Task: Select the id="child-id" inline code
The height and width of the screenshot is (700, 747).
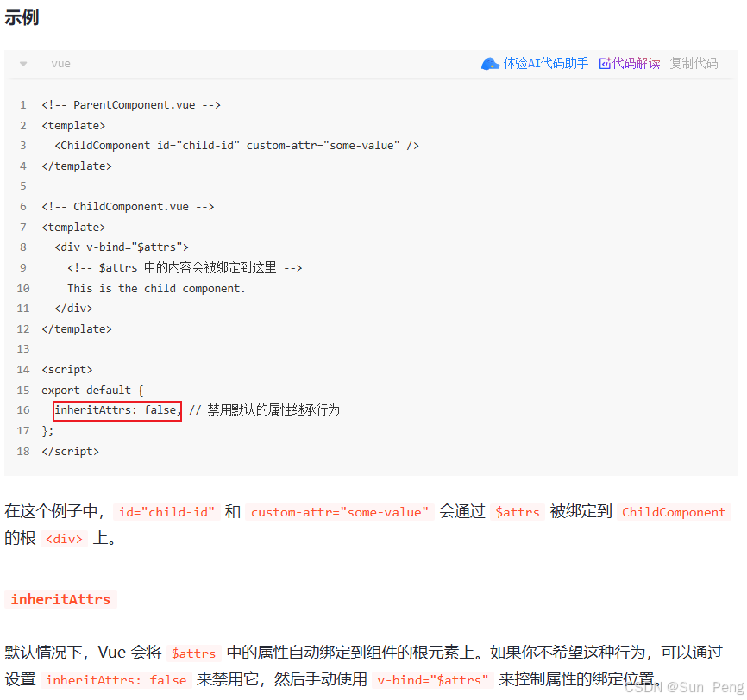Action: coord(165,512)
